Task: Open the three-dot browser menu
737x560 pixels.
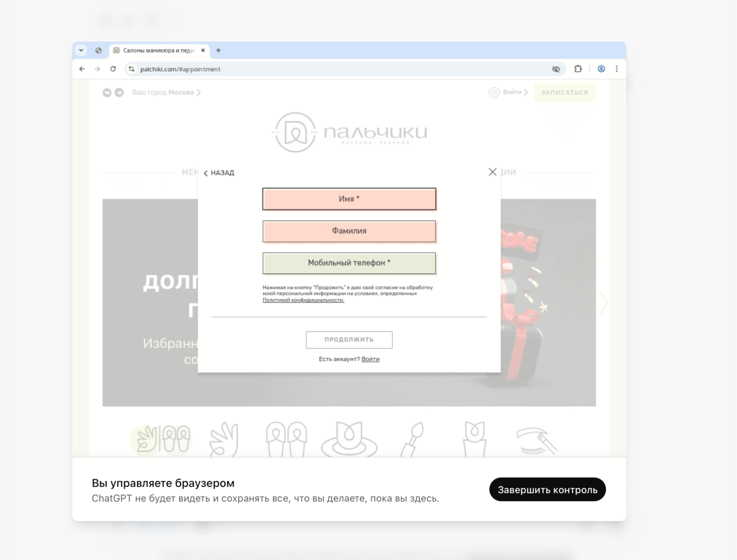Action: 616,69
